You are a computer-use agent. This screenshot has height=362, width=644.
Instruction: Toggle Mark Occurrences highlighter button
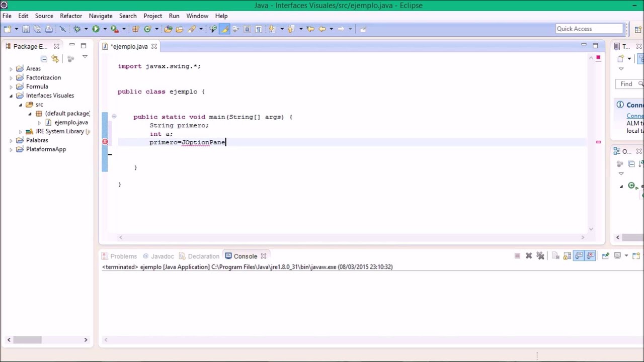(225, 29)
